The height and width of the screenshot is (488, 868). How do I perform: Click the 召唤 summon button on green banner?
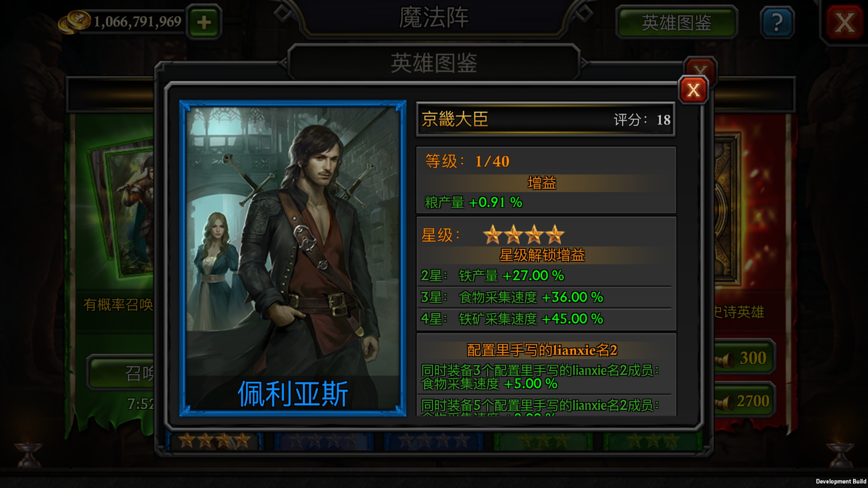coord(121,373)
